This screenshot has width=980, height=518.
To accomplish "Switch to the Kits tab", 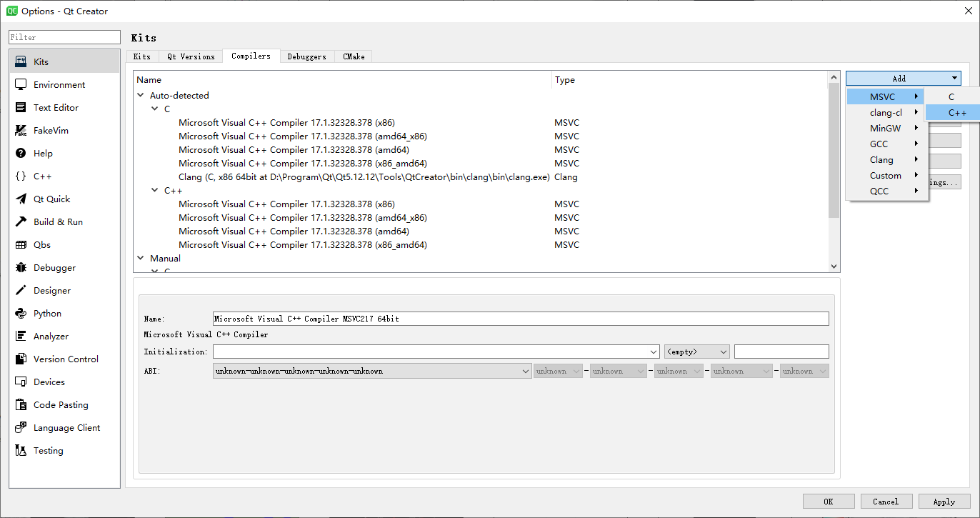I will (142, 56).
